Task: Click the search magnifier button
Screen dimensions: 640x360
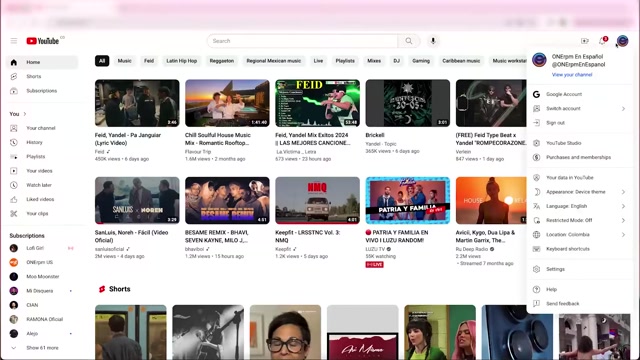Action: tap(409, 41)
